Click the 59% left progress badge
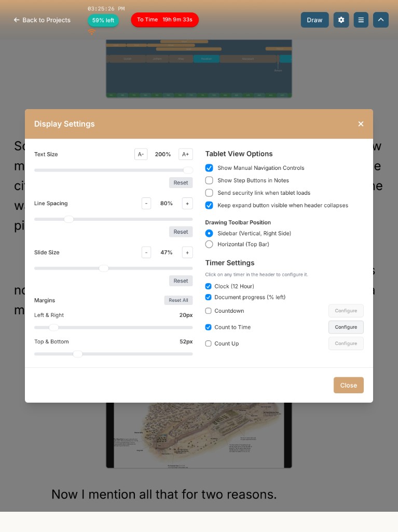The width and height of the screenshot is (398, 532). click(x=103, y=20)
